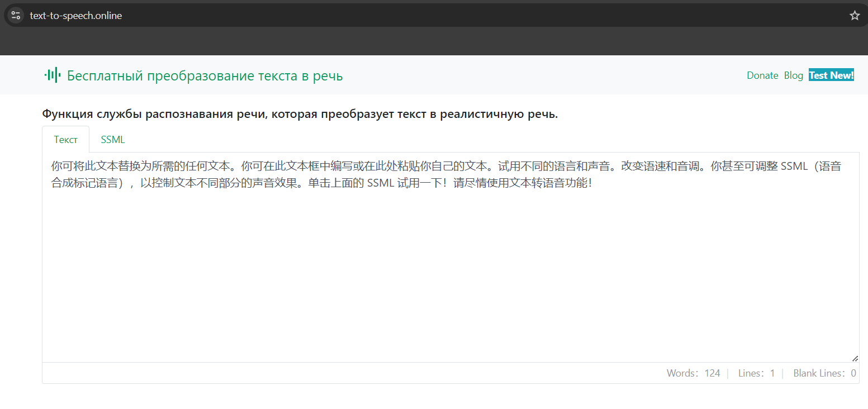Click the textarea resize handle corner
Viewport: 868px width, 409px height.
tap(855, 358)
